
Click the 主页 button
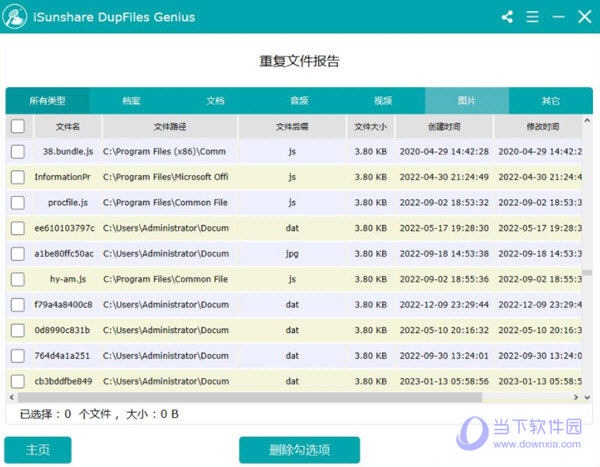[x=38, y=450]
